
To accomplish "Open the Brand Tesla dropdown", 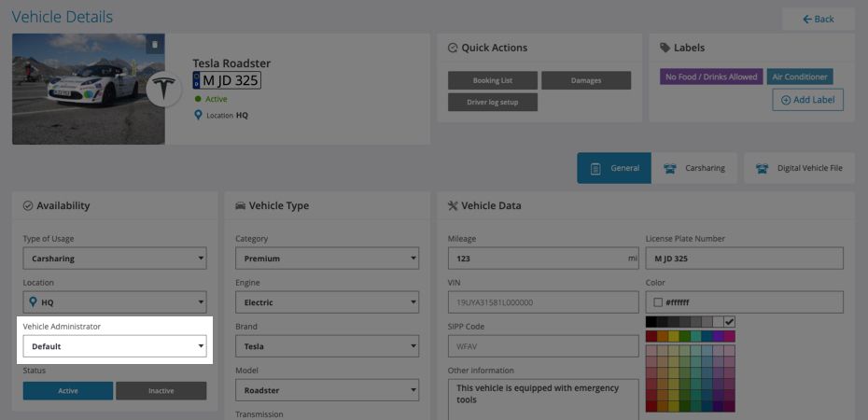I will [x=328, y=346].
